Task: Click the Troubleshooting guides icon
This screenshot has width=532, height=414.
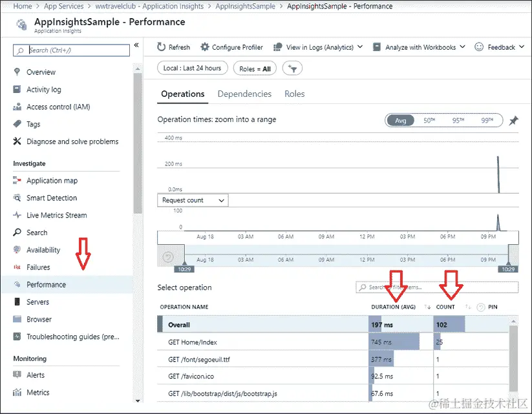Action: click(17, 336)
